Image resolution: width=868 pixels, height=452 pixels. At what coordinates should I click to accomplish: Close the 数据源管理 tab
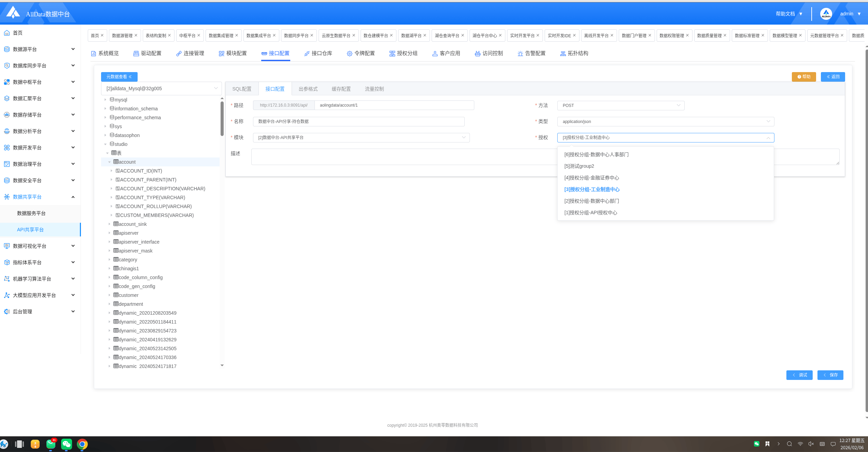pyautogui.click(x=136, y=35)
